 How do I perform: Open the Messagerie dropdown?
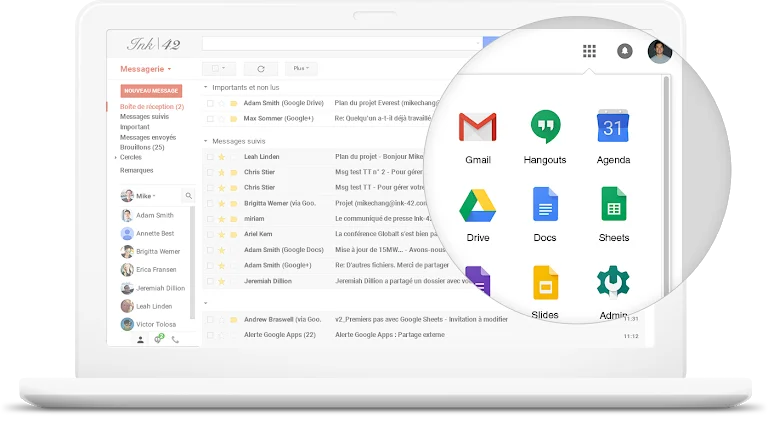146,69
